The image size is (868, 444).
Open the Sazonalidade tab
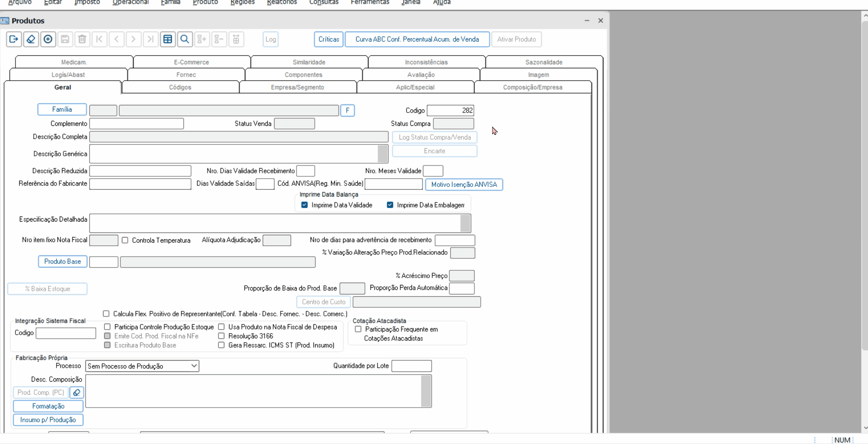tap(544, 62)
